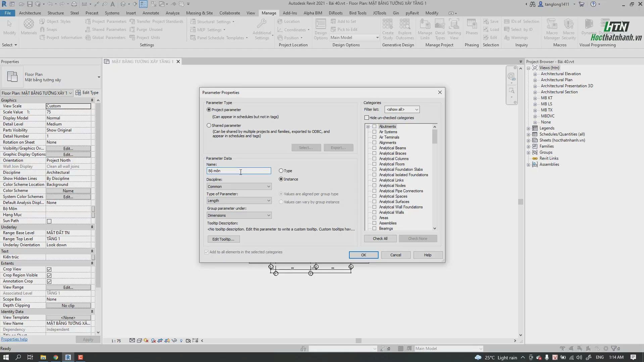Select Shared parameter radio button
The image size is (644, 362).
tap(209, 125)
